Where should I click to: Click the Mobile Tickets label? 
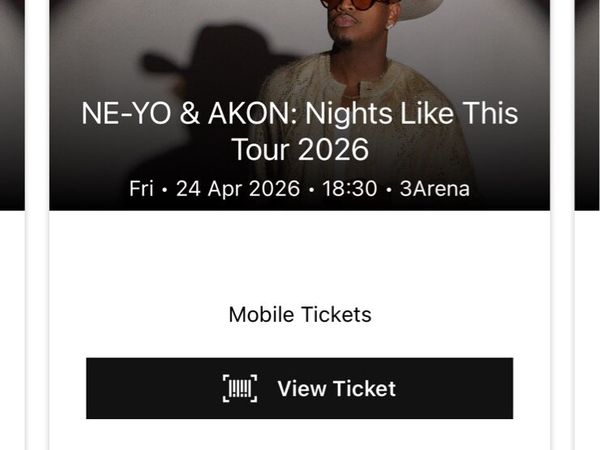pyautogui.click(x=300, y=315)
